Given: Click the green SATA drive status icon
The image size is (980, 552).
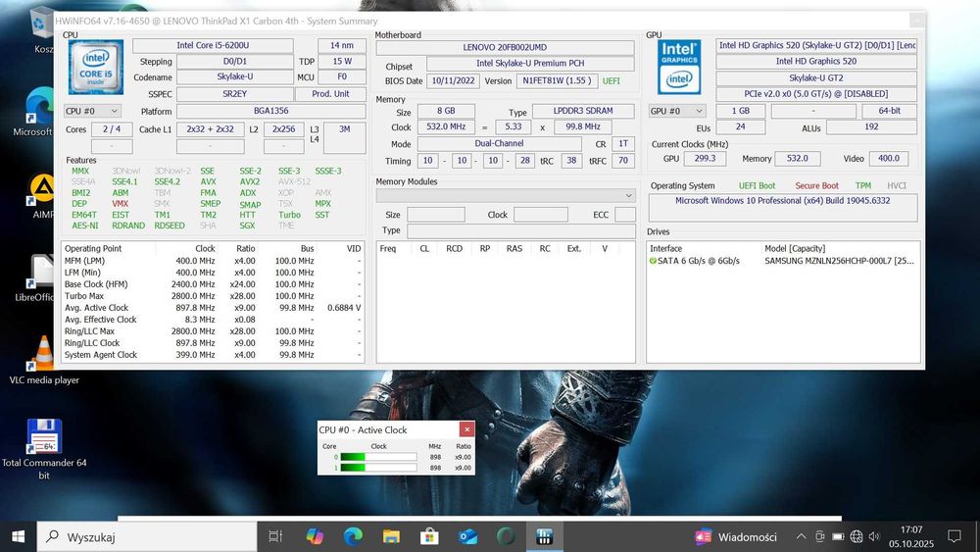Looking at the screenshot, I should [653, 261].
